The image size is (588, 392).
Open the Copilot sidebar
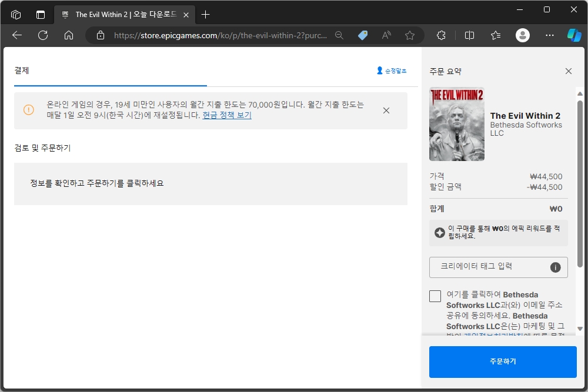click(574, 36)
